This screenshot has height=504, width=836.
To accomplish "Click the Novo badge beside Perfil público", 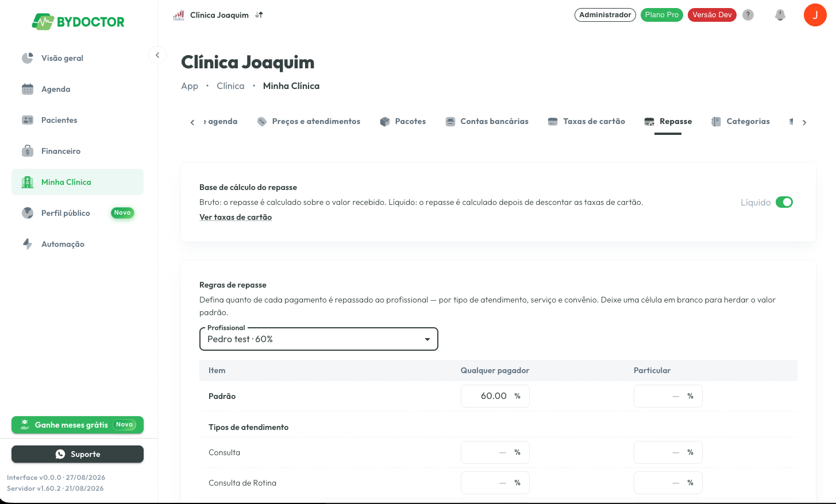I will tap(122, 213).
